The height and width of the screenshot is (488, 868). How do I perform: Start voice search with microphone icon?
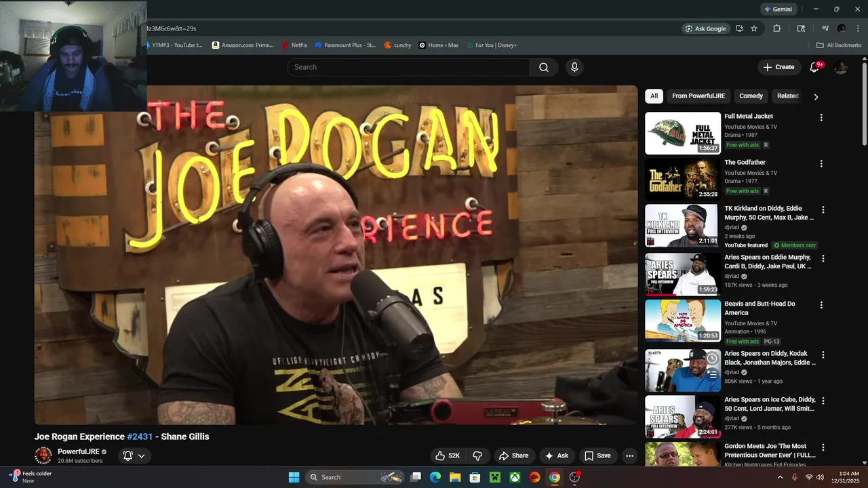point(574,67)
